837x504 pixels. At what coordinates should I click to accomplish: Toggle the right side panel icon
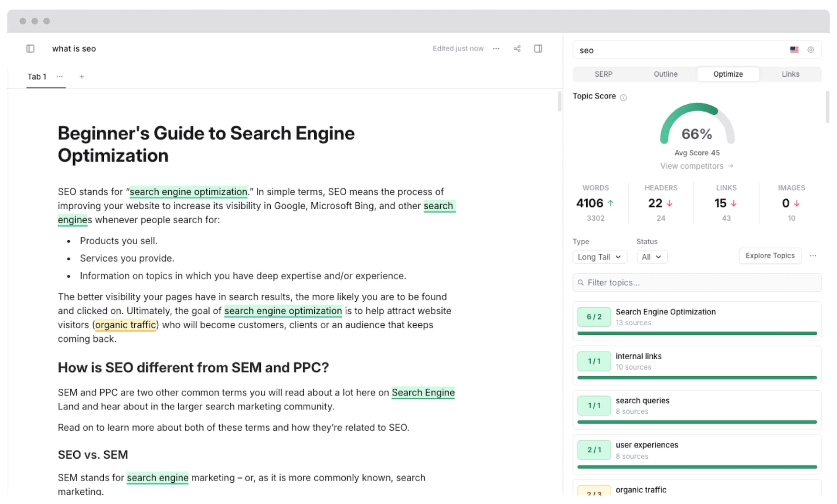coord(538,48)
